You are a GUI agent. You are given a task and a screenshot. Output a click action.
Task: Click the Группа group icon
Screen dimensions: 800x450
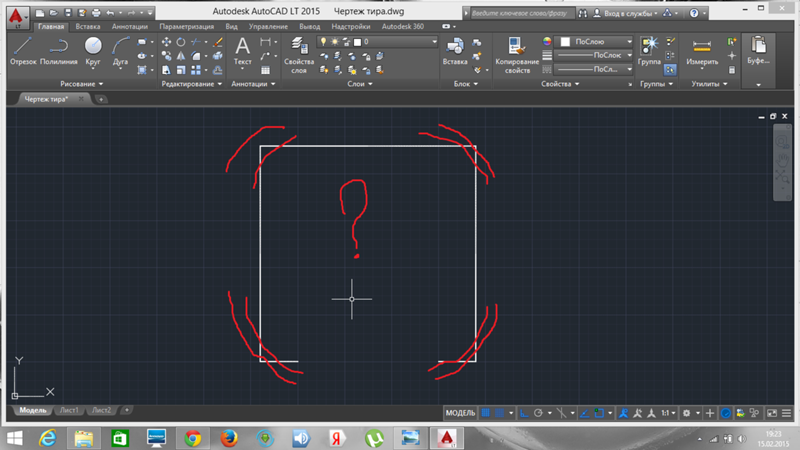point(649,51)
